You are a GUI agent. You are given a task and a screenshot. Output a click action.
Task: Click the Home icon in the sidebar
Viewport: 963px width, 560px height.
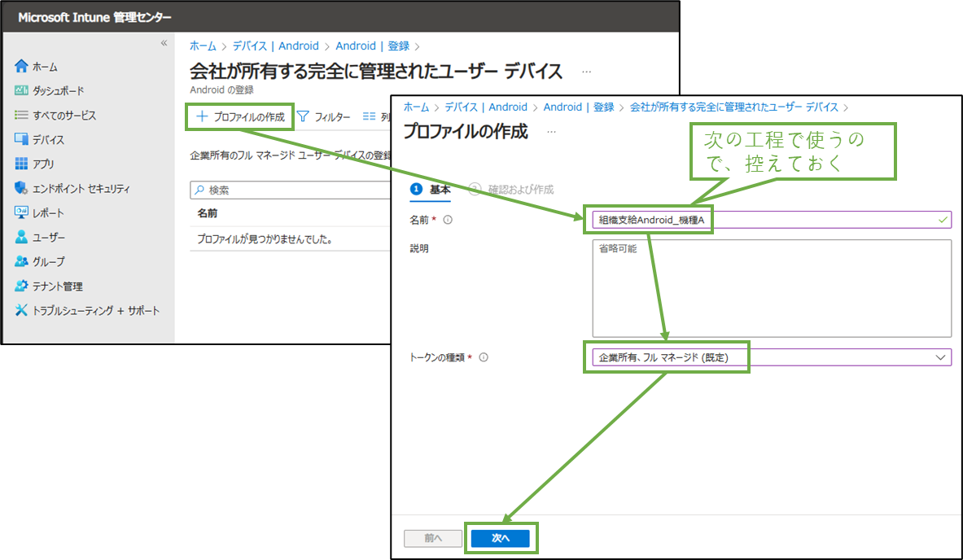[21, 66]
